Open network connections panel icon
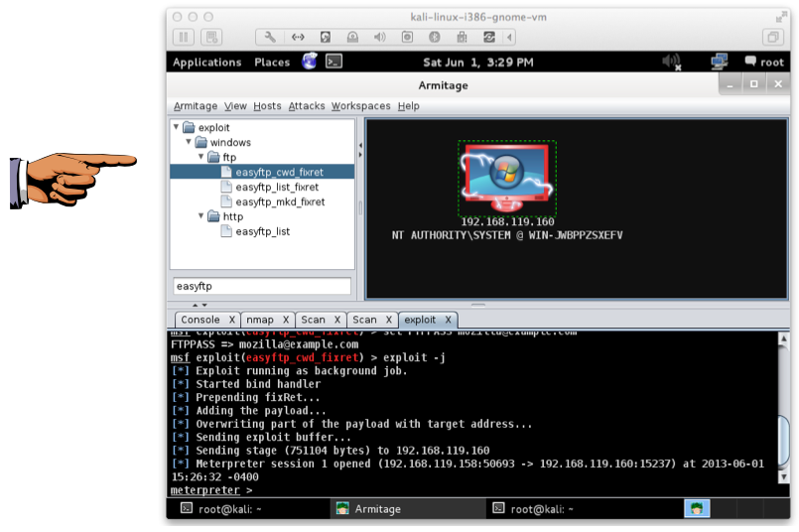The width and height of the screenshot is (799, 532). 720,63
